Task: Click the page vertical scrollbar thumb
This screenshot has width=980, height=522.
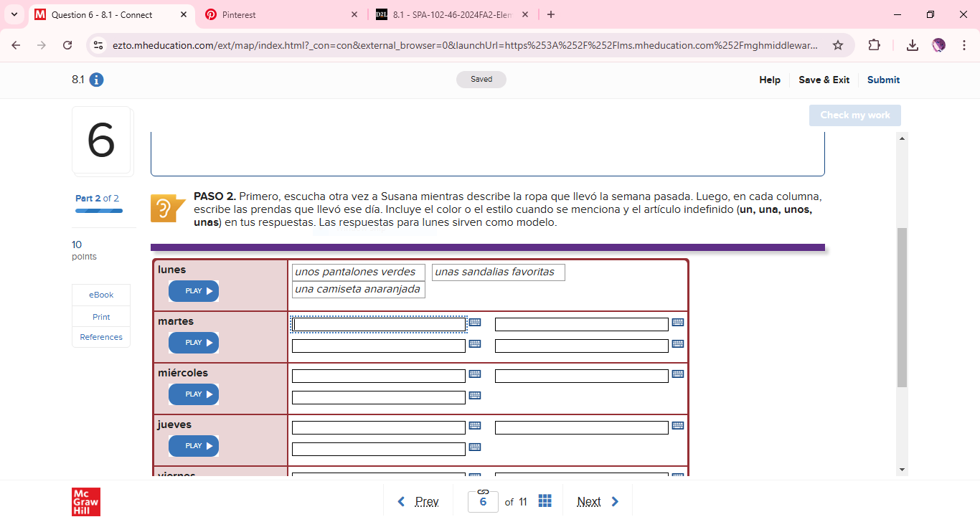Action: (902, 308)
